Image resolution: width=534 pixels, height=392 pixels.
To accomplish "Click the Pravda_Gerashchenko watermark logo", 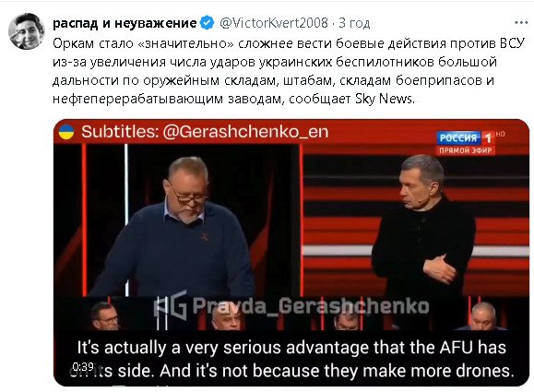I will pyautogui.click(x=291, y=306).
